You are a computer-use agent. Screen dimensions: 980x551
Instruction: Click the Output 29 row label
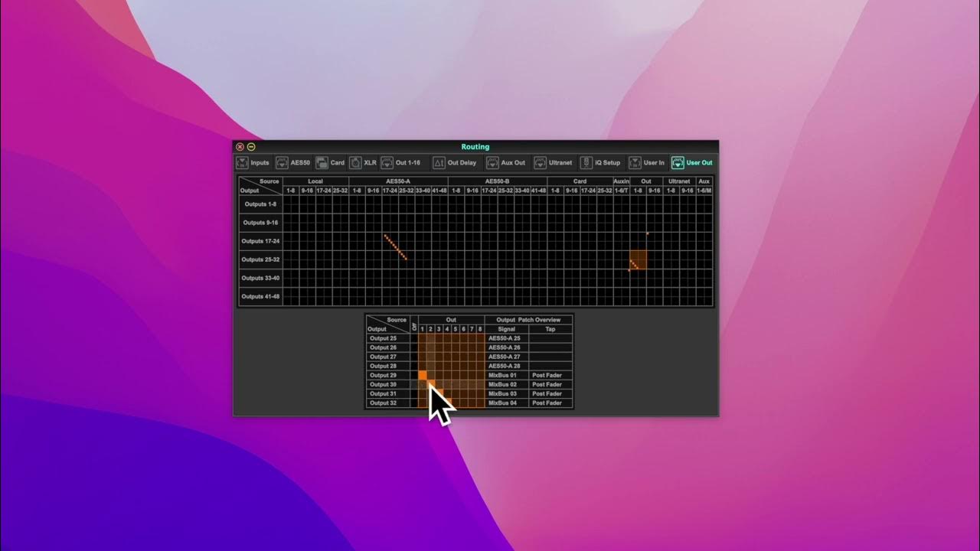click(x=387, y=375)
